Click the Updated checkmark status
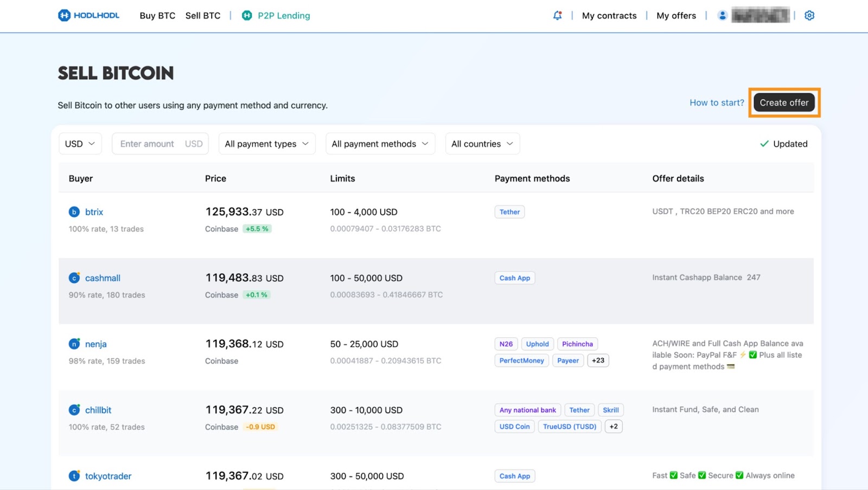Screen dimensions: 868x490 click(783, 144)
